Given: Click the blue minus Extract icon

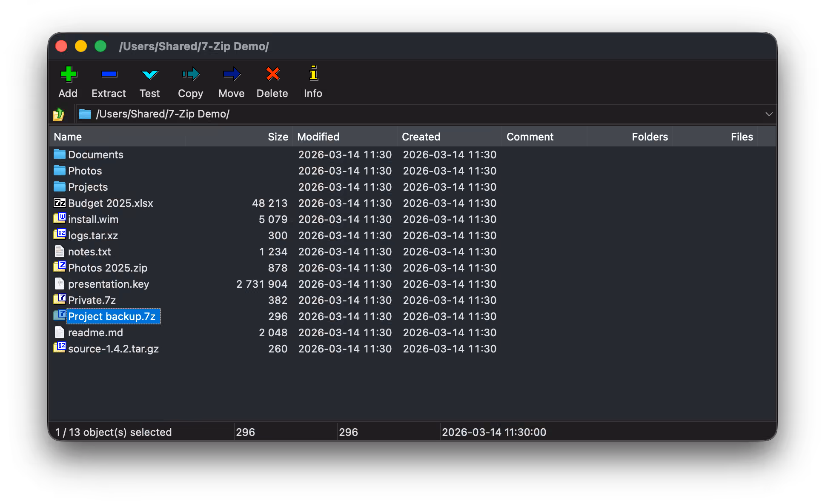Looking at the screenshot, I should (109, 74).
